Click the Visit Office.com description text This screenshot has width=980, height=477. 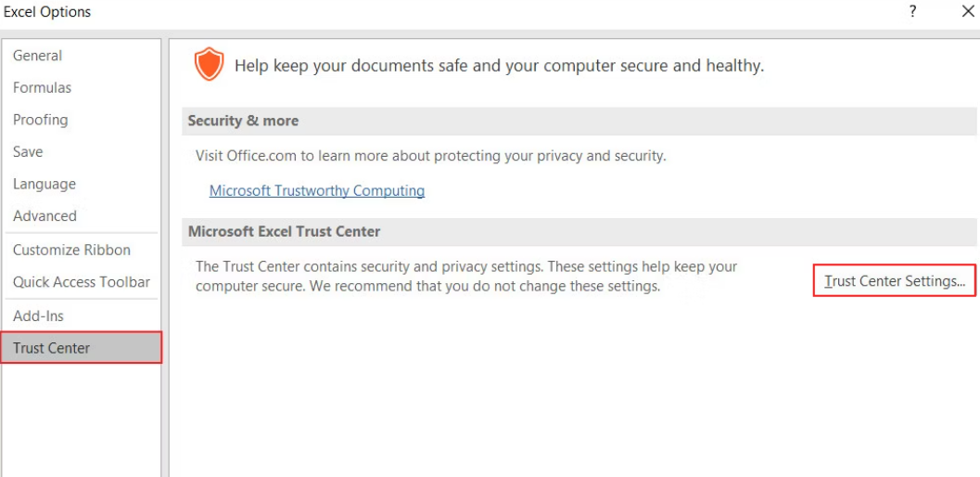[x=430, y=156]
